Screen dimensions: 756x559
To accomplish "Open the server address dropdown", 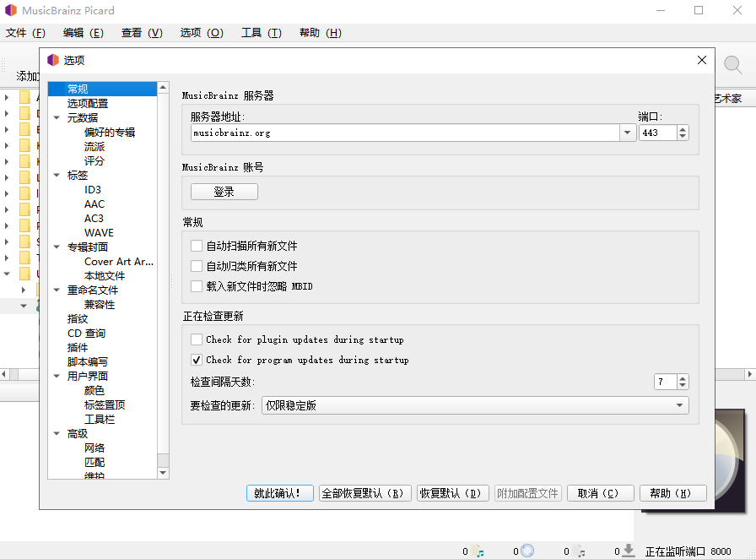I will click(627, 133).
